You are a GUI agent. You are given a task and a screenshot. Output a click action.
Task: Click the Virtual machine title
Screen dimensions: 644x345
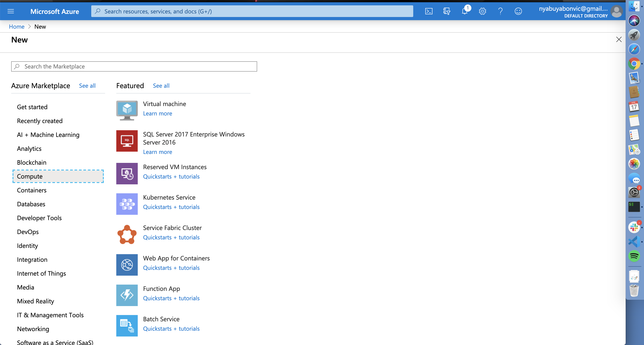click(165, 104)
